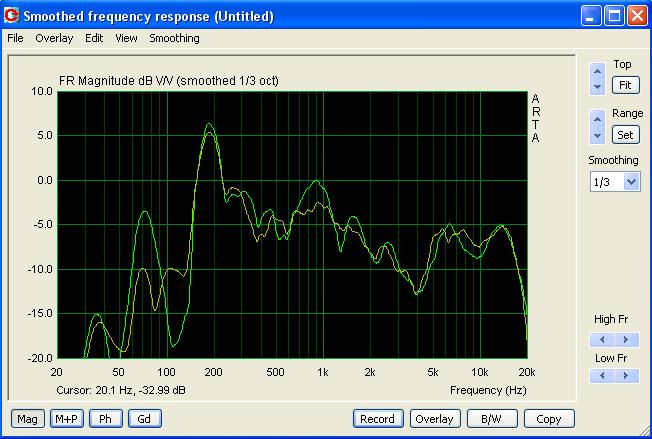652x439 pixels.
Task: Click the 10.0 dB axis label
Action: pos(42,91)
